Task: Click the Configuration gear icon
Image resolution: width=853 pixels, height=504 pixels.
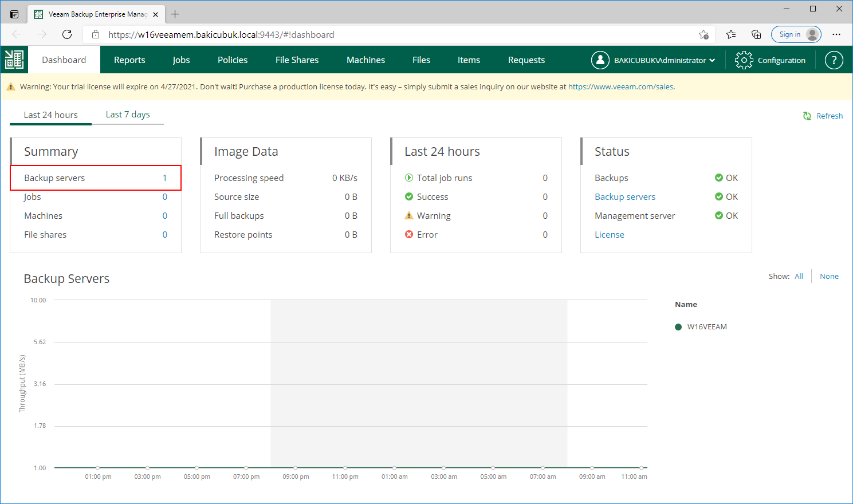Action: pyautogui.click(x=744, y=60)
